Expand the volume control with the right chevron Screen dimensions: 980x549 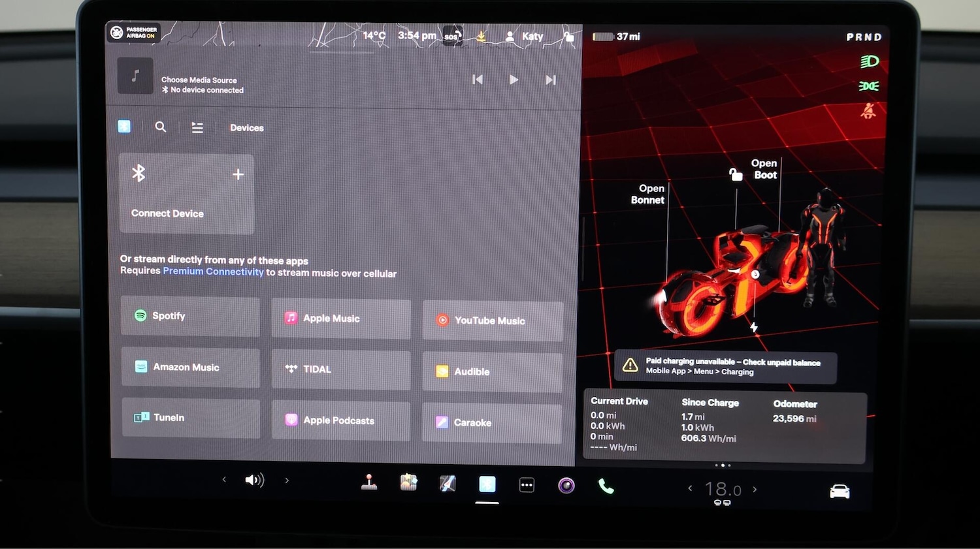click(x=287, y=480)
